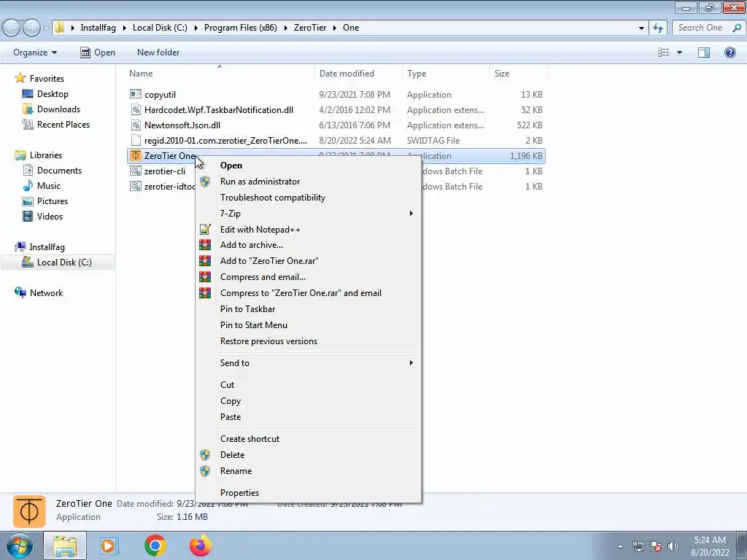Open the Organize dropdown menu
The image size is (747, 560).
point(35,52)
